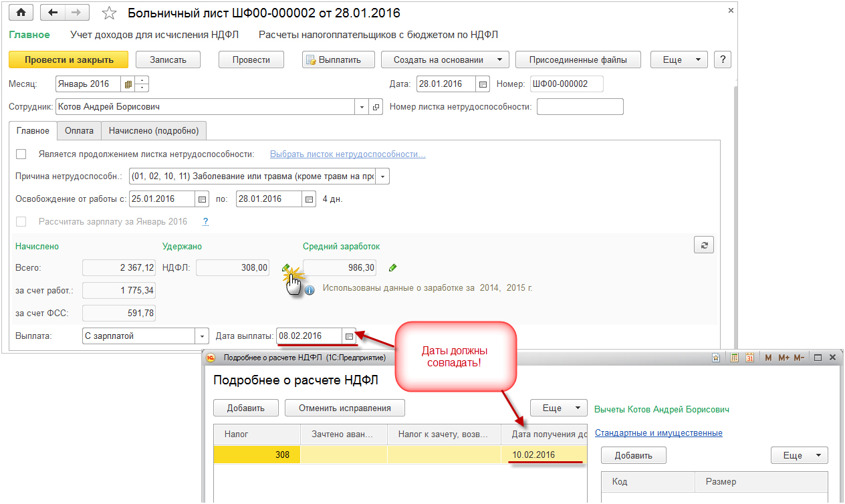Screen dimensions: 845x504
Task: Open Расчеты налогоплательщиков с бюджетом по НДФЛ
Action: [x=378, y=35]
